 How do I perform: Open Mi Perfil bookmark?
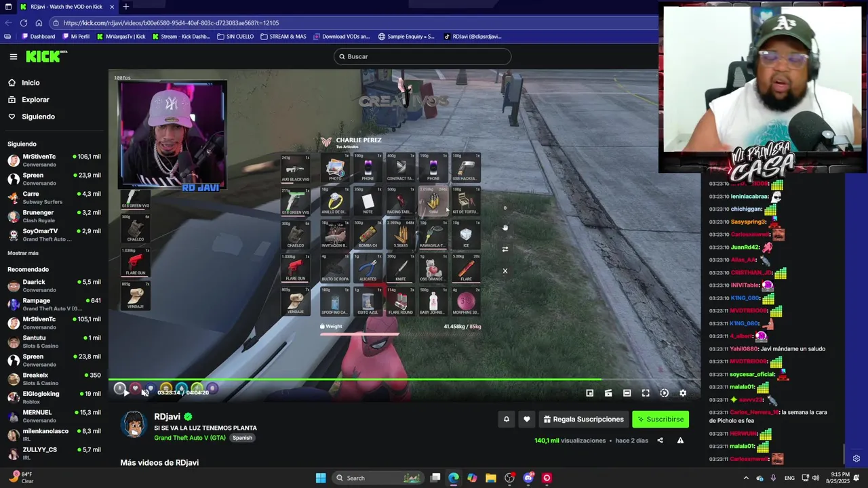click(x=76, y=37)
